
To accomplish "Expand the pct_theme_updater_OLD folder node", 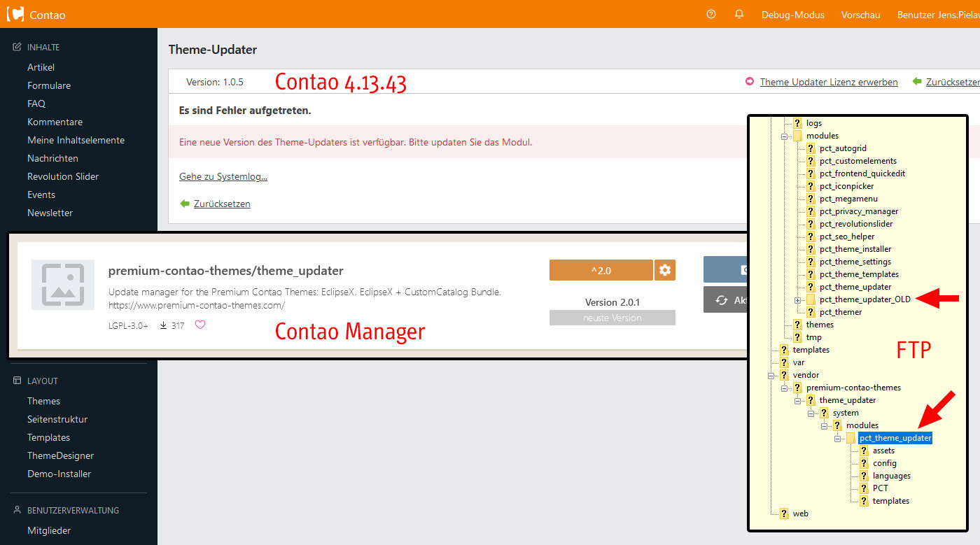I will (x=797, y=299).
